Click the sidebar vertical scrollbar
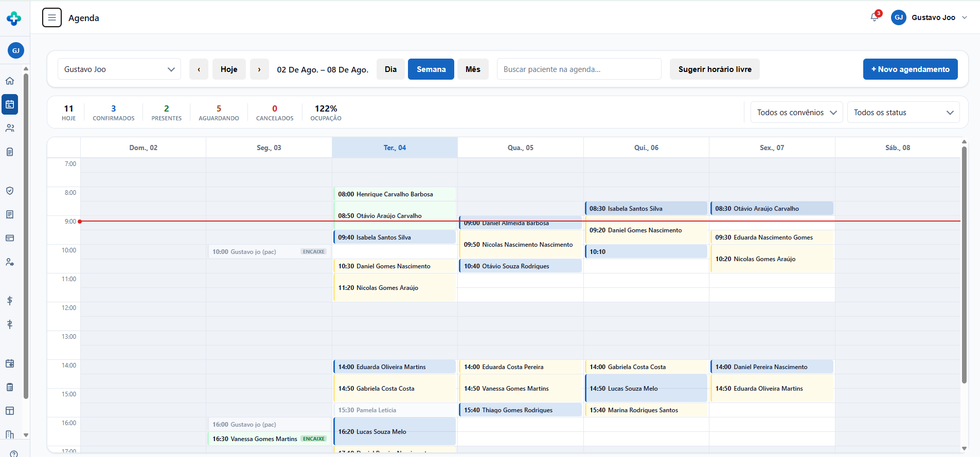This screenshot has height=457, width=980. 26,236
